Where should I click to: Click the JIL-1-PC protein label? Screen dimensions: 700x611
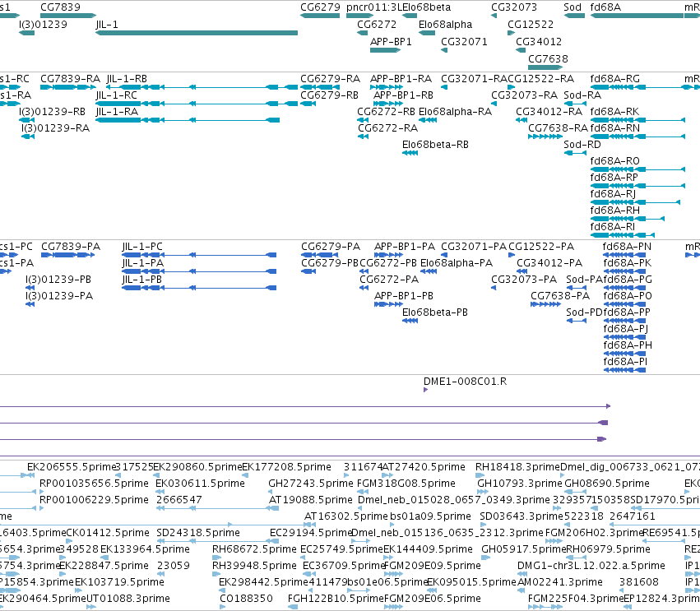coord(142,247)
